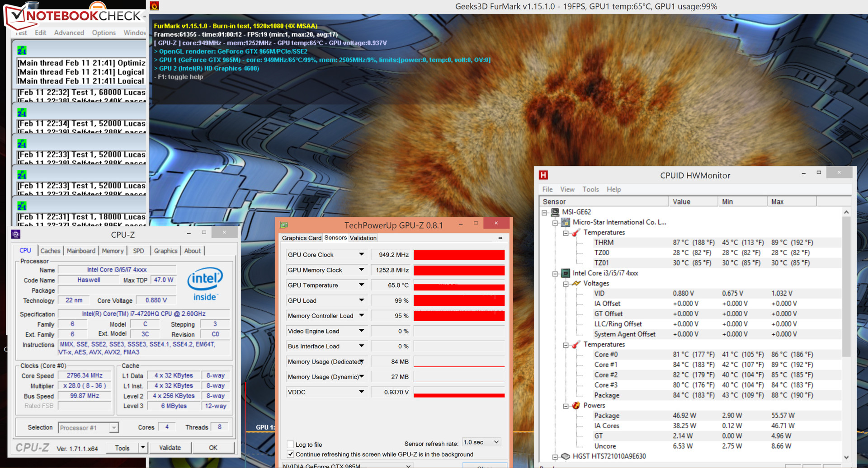
Task: Click the Powers flame icon in HWMonitor
Action: coord(576,405)
